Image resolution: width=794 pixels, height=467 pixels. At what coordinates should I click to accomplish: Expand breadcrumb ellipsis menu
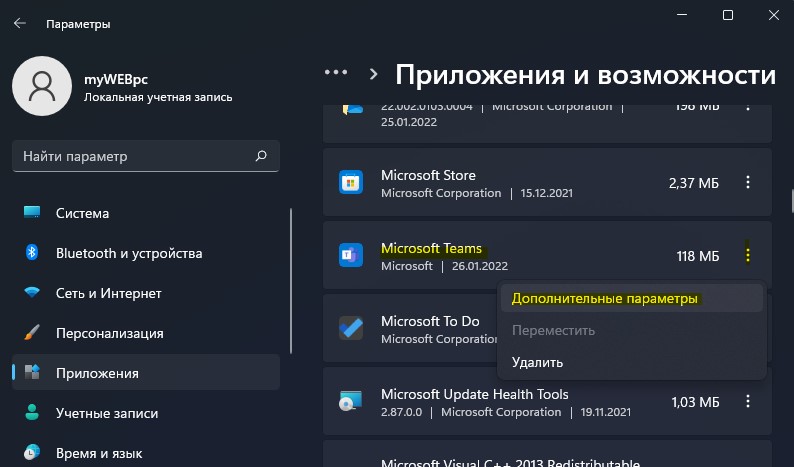tap(336, 72)
